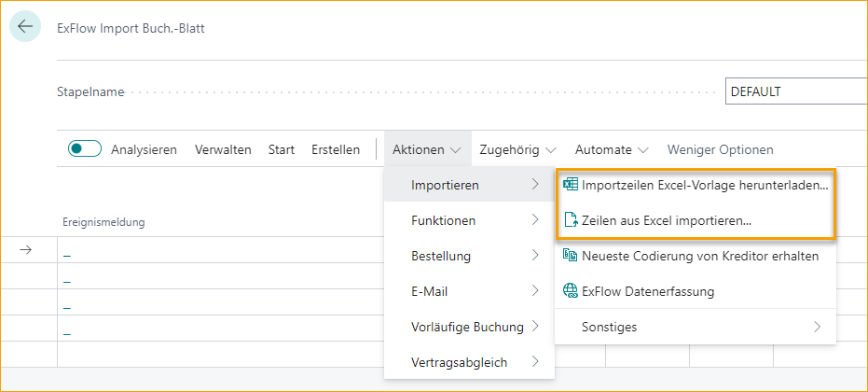Open the Verwalten menu
The height and width of the screenshot is (392, 868).
coord(223,149)
